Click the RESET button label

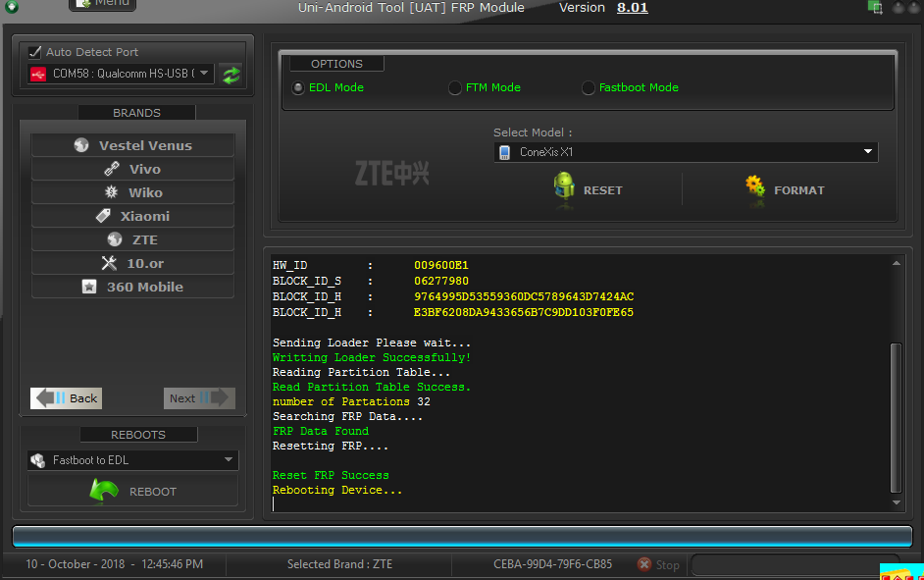click(603, 190)
